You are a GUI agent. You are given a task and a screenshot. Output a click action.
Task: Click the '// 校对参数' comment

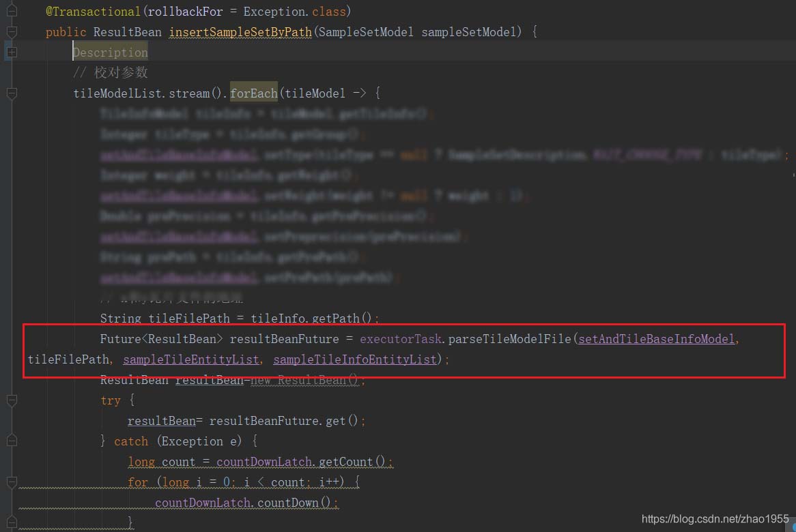(110, 72)
